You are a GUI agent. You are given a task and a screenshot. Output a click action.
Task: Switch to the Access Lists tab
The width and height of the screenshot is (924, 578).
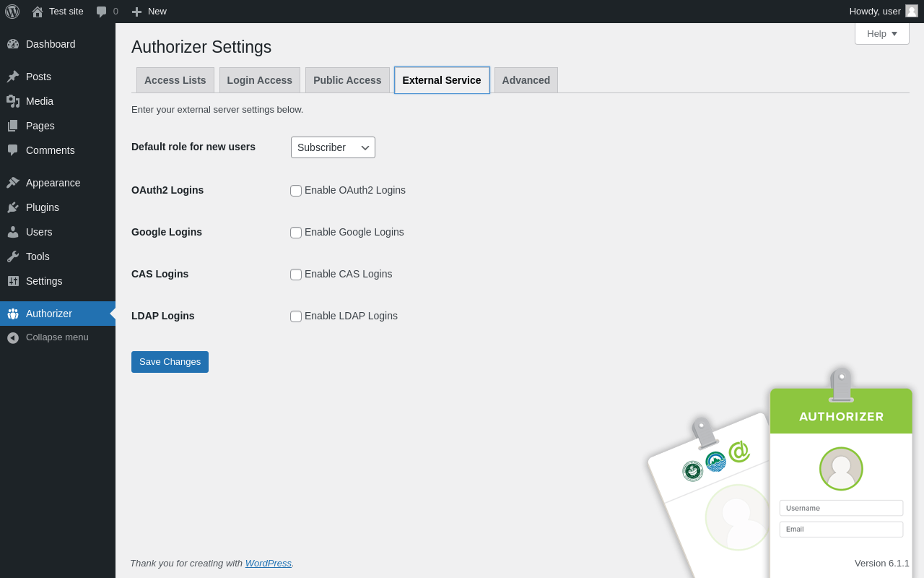click(175, 80)
